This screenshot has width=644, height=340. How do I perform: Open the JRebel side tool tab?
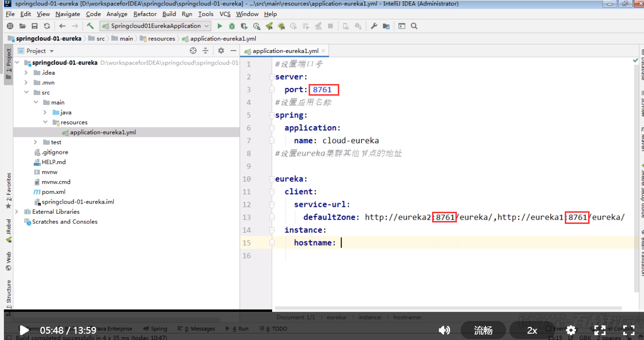click(x=8, y=231)
